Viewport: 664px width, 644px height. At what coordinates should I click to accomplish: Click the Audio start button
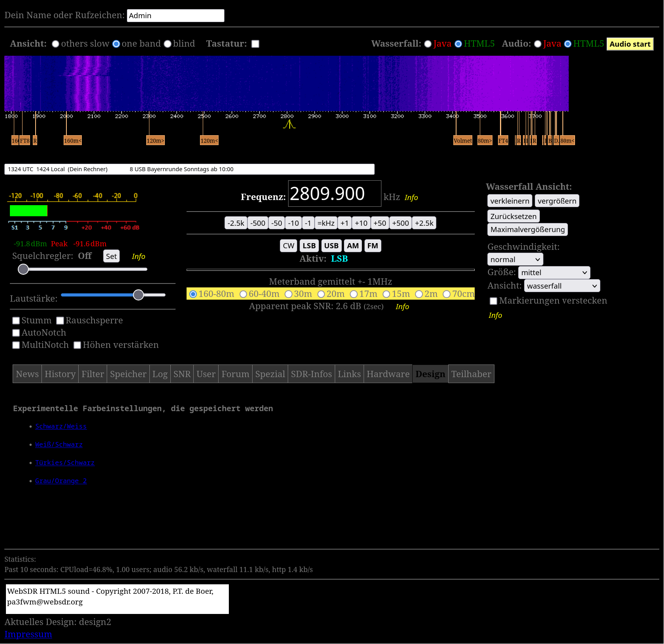pos(630,44)
